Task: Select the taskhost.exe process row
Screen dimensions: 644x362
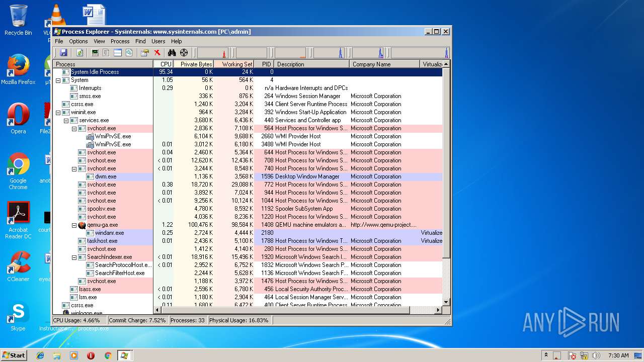Action: (248, 241)
